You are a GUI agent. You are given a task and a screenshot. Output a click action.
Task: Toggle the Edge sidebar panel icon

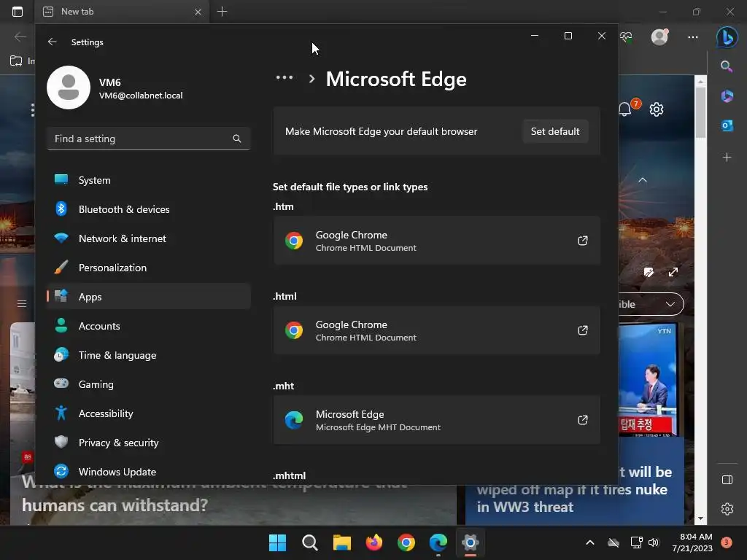[727, 480]
